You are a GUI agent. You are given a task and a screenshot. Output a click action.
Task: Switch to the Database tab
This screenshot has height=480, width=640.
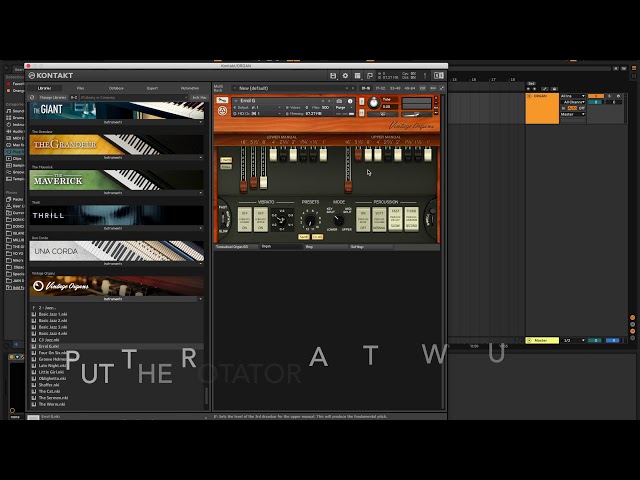coord(116,88)
